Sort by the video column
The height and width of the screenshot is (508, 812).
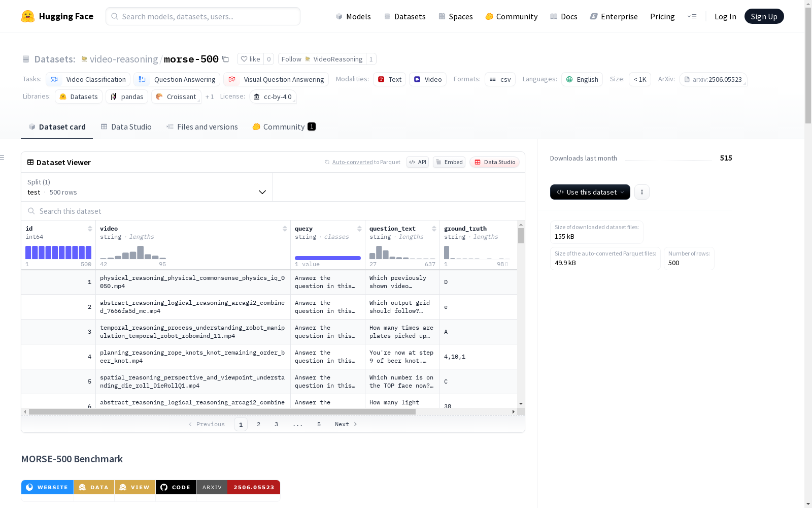[285, 229]
